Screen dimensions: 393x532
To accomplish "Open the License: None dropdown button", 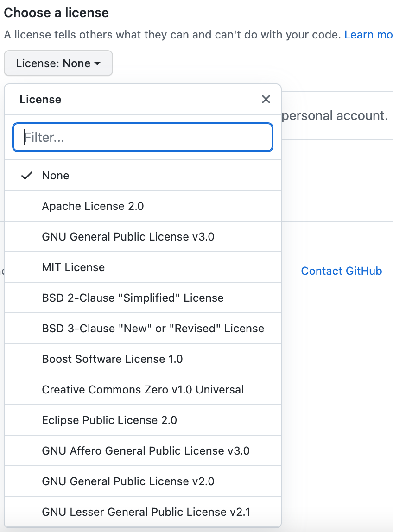I will (x=58, y=63).
